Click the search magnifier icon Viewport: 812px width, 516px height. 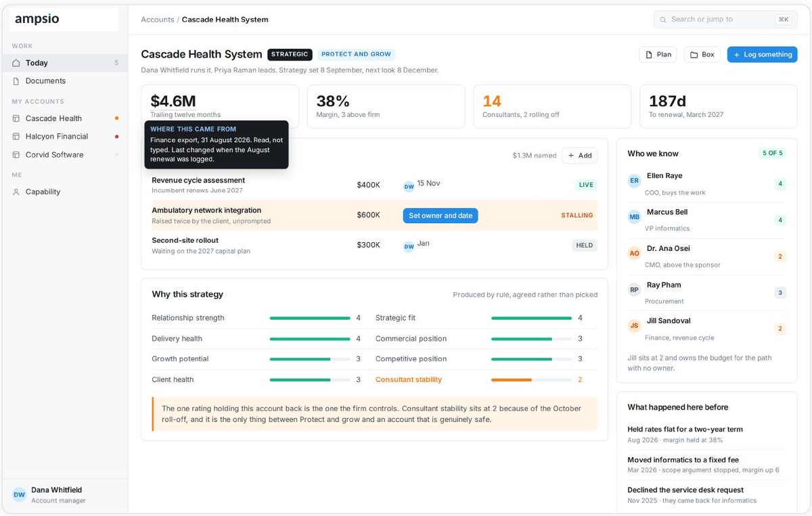(x=663, y=20)
